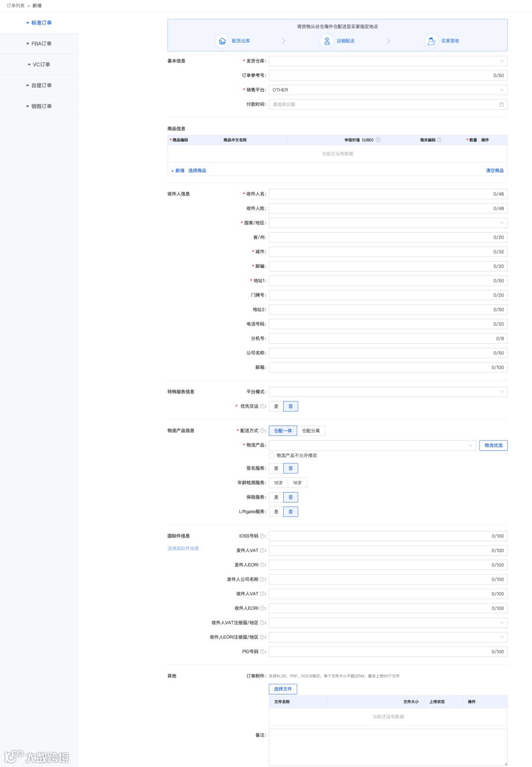Click the 买家签收 buyer sign icon
The image size is (532, 767).
[x=432, y=41]
